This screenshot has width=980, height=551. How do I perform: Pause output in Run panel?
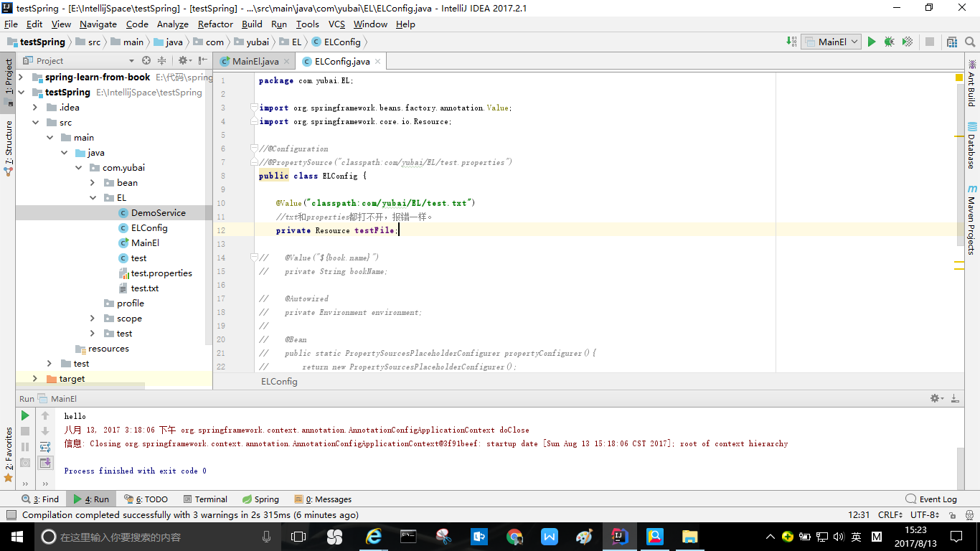pos(25,447)
